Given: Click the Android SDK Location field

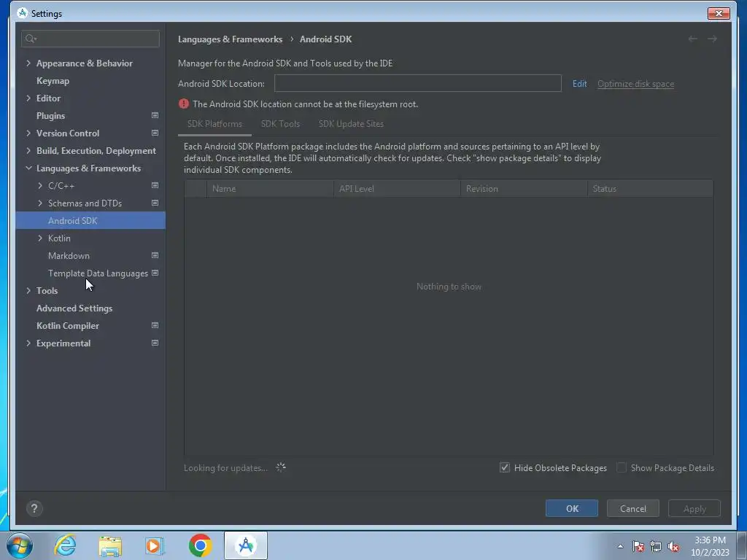Looking at the screenshot, I should click(x=418, y=83).
